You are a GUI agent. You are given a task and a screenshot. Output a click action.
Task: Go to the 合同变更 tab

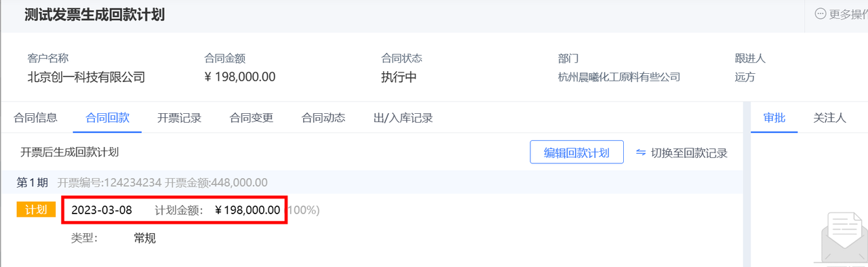251,117
